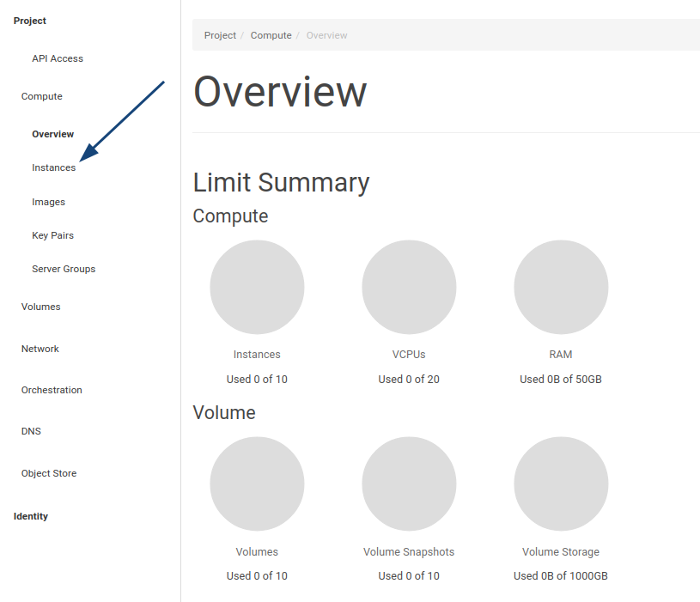Open Key Pairs page

[52, 235]
